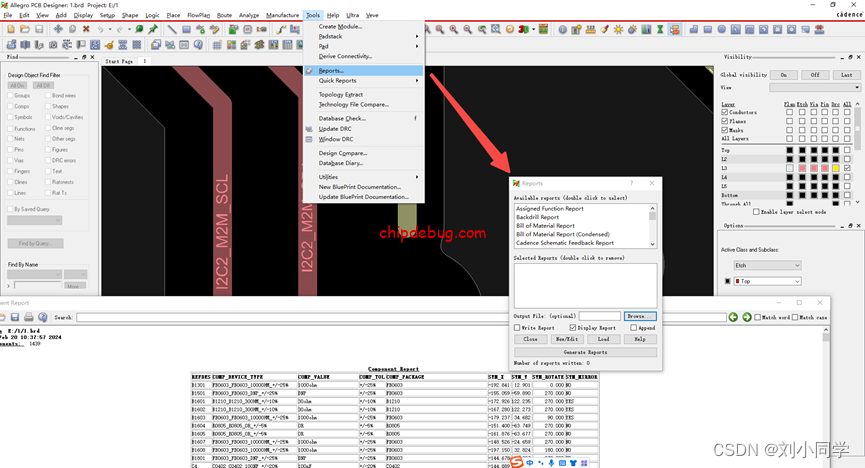Click the Save toolbar icon
The image size is (865, 468).
38,30
